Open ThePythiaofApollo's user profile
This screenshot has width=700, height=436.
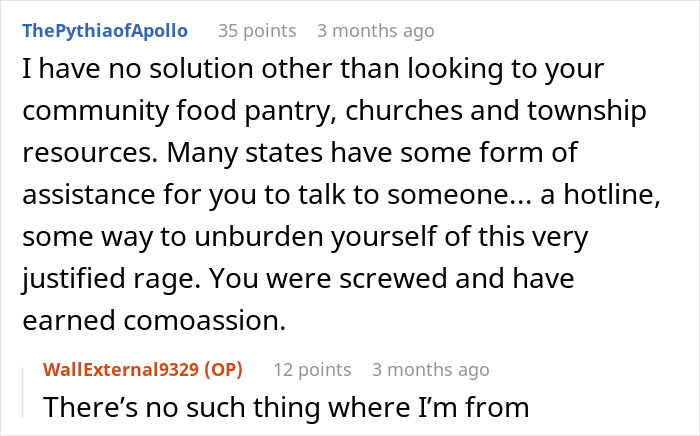pyautogui.click(x=105, y=30)
